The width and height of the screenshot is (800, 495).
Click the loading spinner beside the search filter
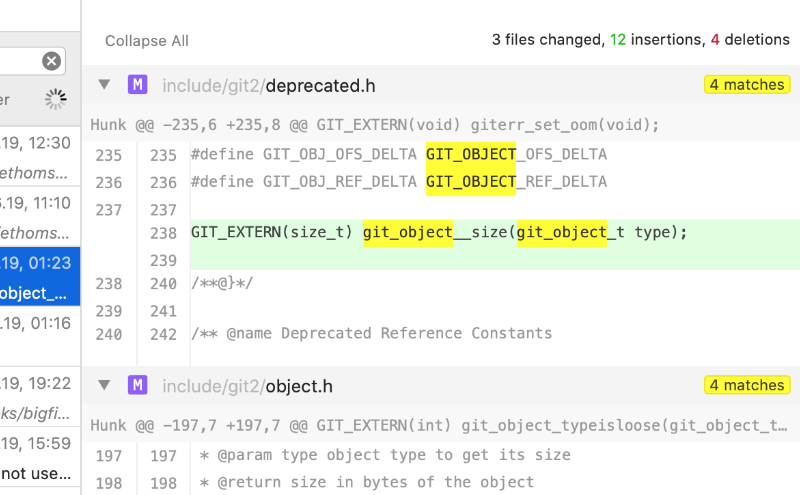point(55,99)
